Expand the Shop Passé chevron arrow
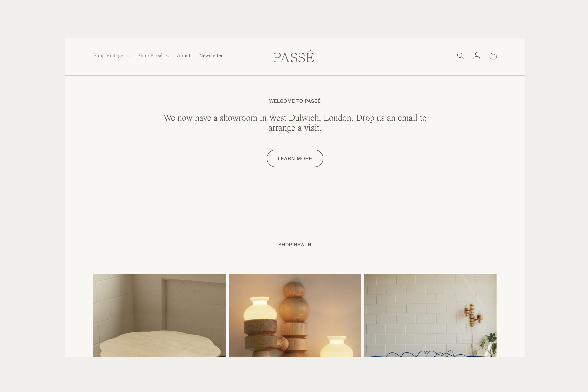Screen dimensions: 588x392 (x=167, y=56)
